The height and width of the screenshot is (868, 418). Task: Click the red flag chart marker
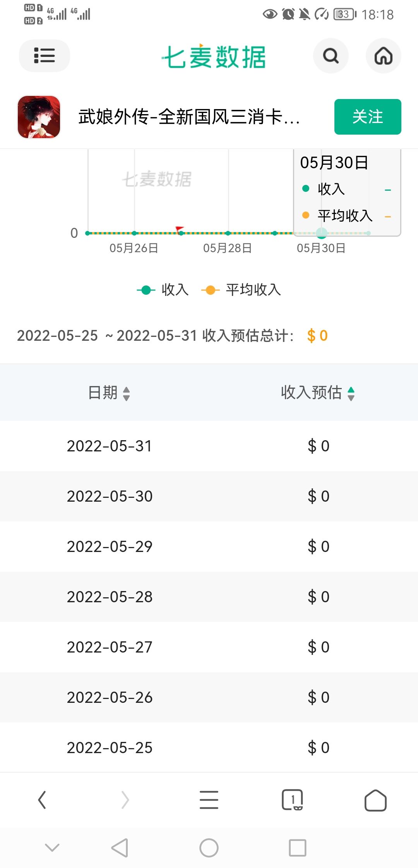[x=180, y=230]
